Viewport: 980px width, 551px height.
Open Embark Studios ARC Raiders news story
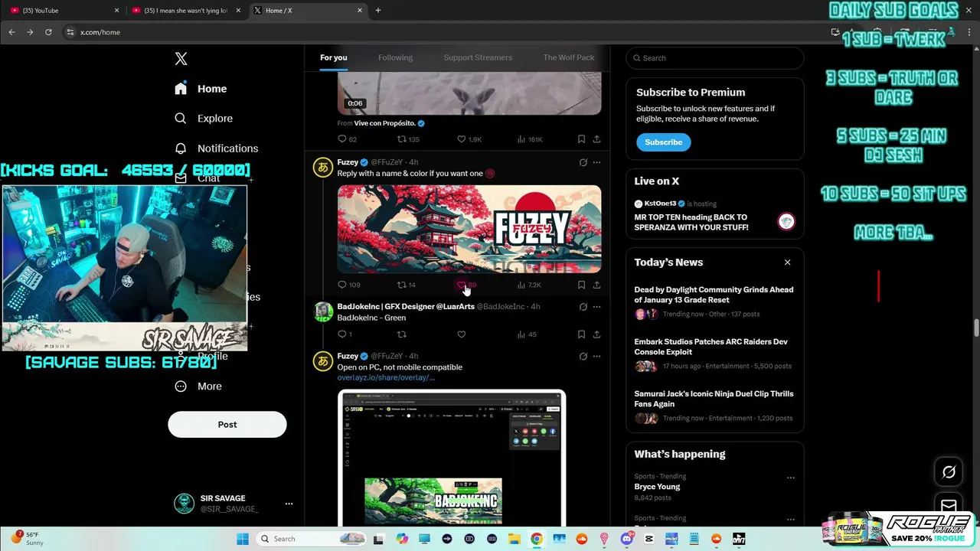click(x=714, y=354)
